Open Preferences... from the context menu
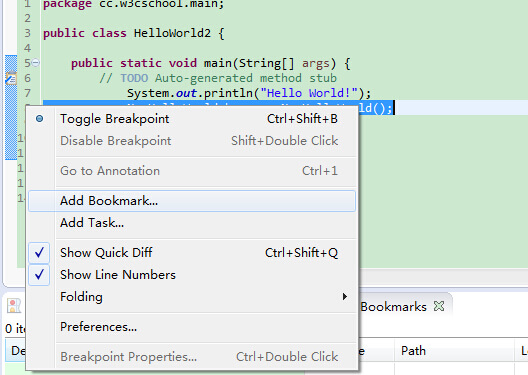The width and height of the screenshot is (528, 375). point(192,327)
